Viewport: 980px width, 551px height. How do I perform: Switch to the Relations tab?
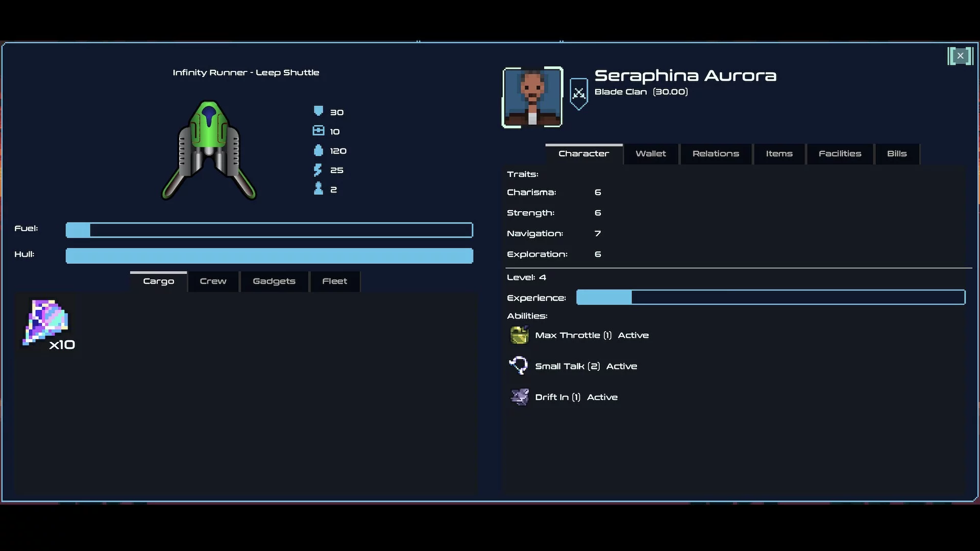coord(716,154)
